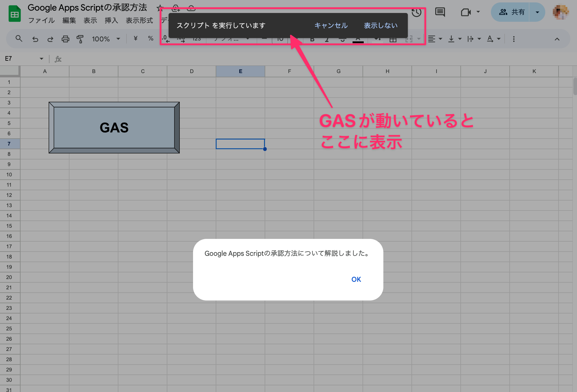Star the spreadsheet with the star icon
Screen dimensions: 577x392
(160, 8)
